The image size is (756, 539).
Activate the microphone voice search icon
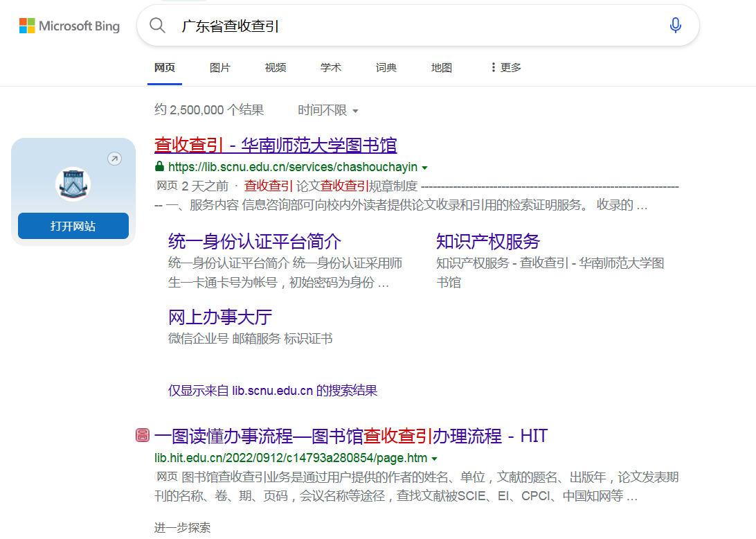676,25
